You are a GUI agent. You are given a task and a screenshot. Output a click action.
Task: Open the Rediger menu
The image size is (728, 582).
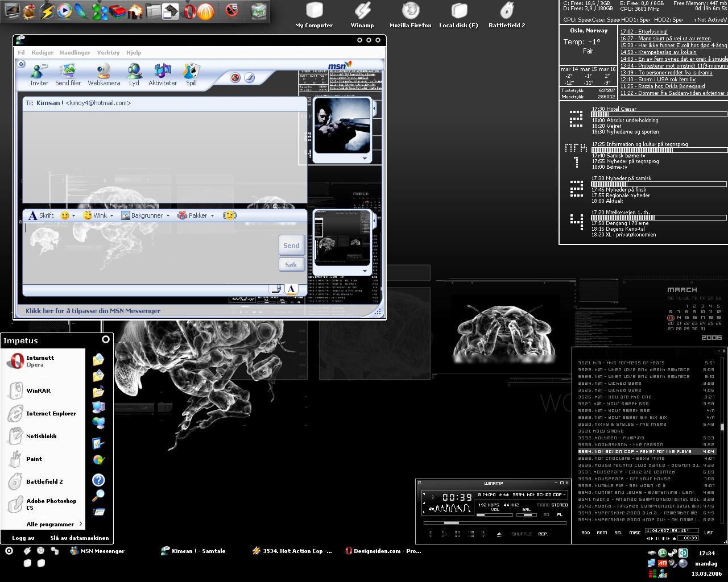[x=42, y=52]
